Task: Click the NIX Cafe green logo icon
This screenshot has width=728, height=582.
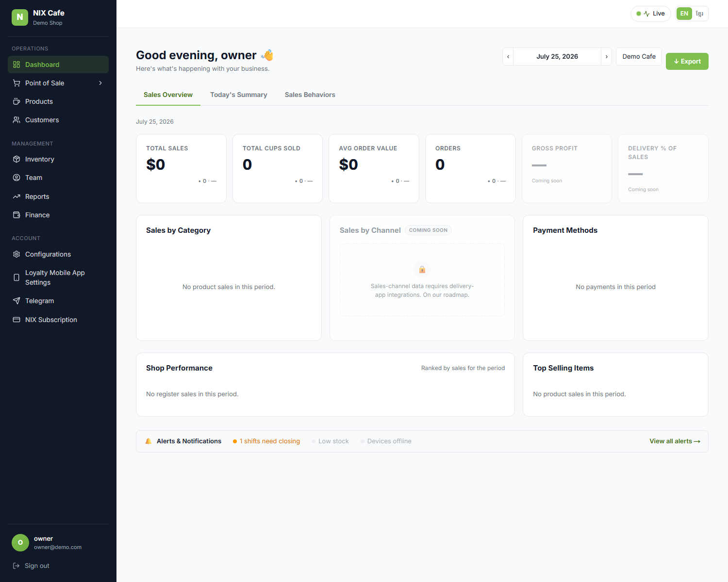Action: click(x=20, y=17)
